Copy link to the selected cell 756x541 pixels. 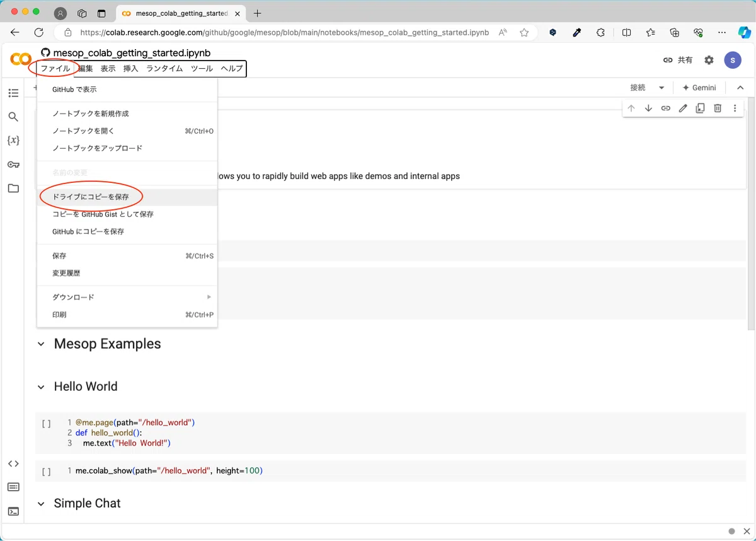[665, 108]
